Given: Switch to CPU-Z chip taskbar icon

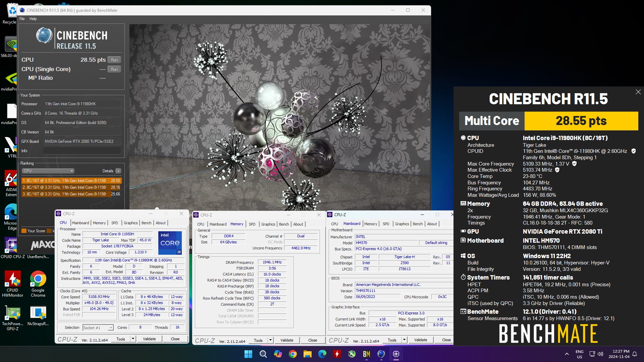Looking at the screenshot, I should click(396, 354).
